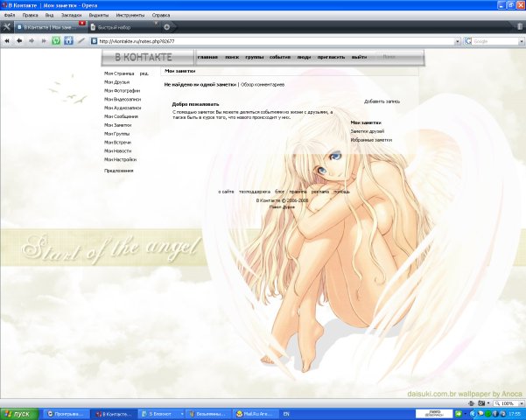This screenshot has width=526, height=420.
Task: Open Заметки друзей link
Action: 368,131
